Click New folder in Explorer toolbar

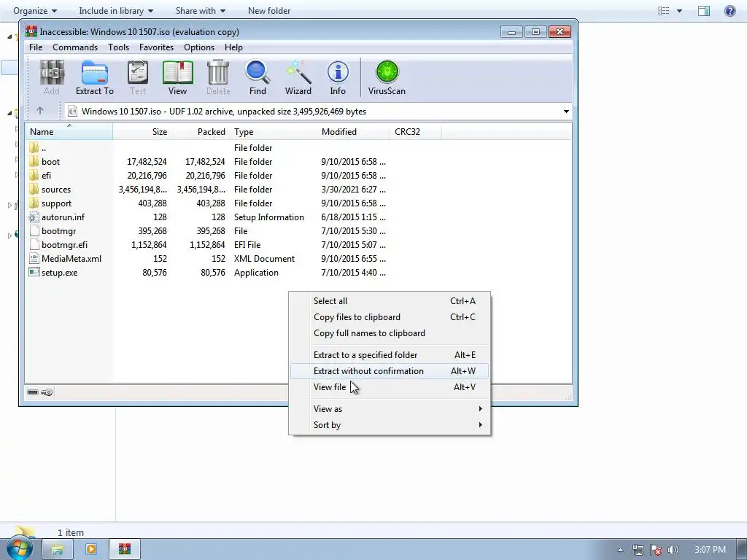pyautogui.click(x=269, y=10)
